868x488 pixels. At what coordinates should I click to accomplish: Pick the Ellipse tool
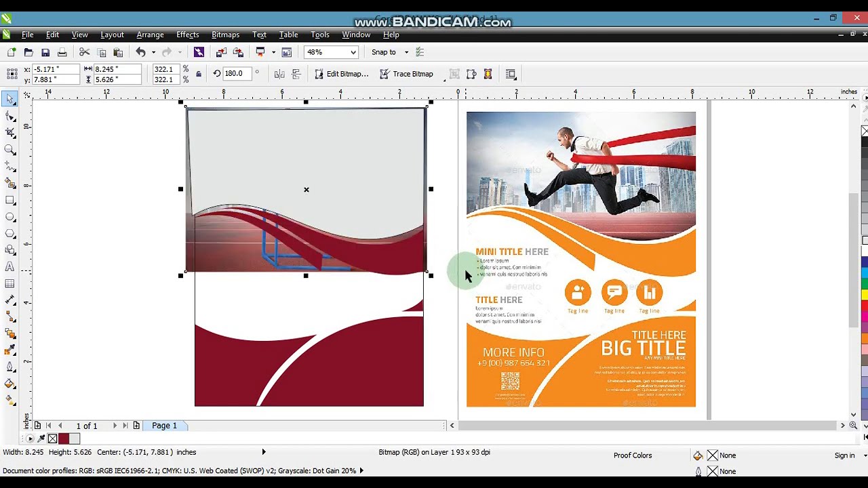(x=10, y=217)
